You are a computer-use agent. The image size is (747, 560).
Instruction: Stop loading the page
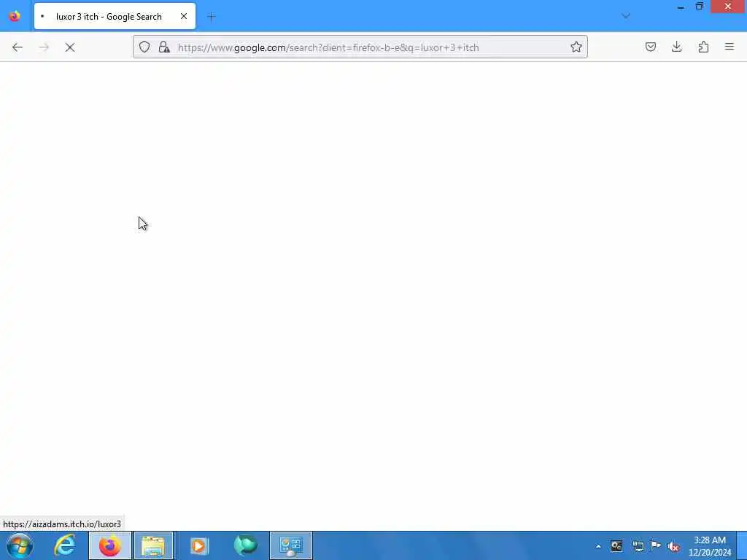[x=69, y=47]
